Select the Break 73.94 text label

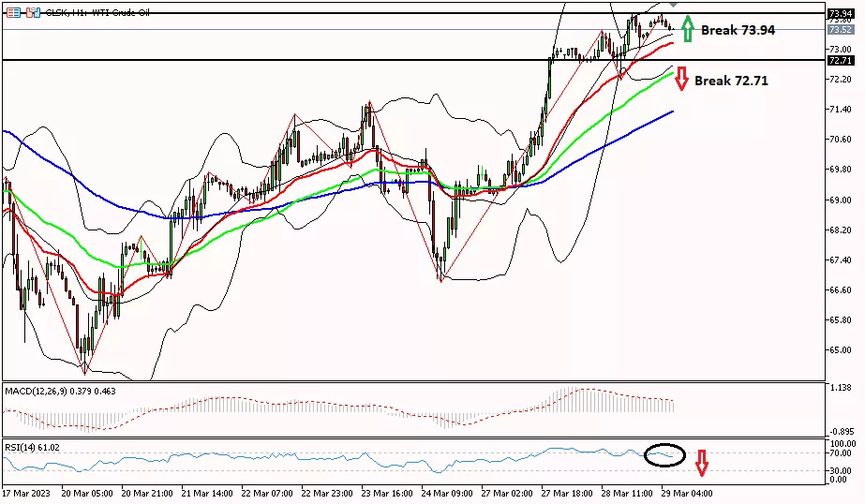(738, 30)
